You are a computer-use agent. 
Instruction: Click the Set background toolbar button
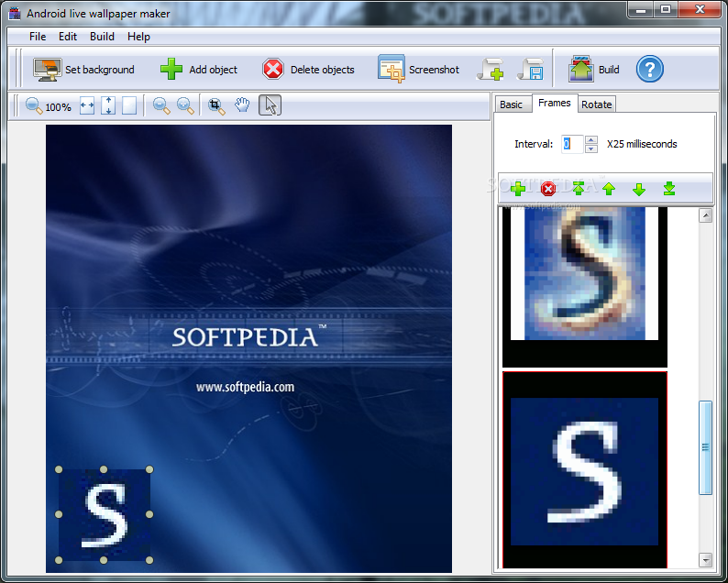tap(84, 70)
